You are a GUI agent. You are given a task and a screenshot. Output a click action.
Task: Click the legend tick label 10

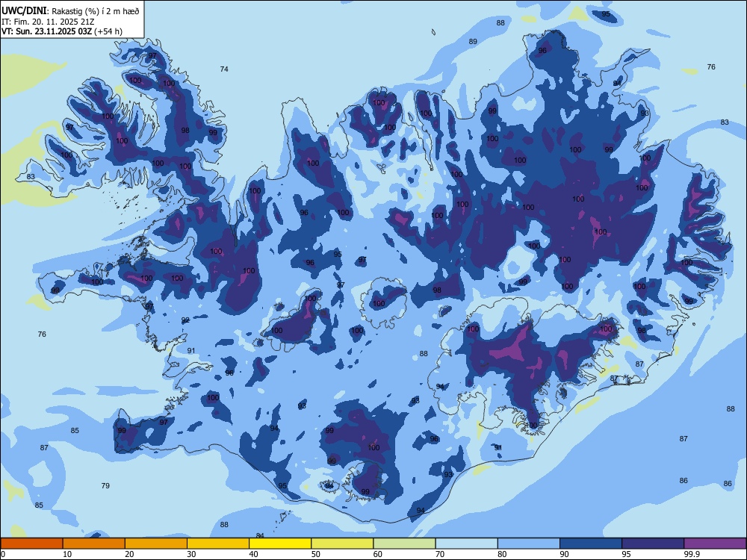67,554
